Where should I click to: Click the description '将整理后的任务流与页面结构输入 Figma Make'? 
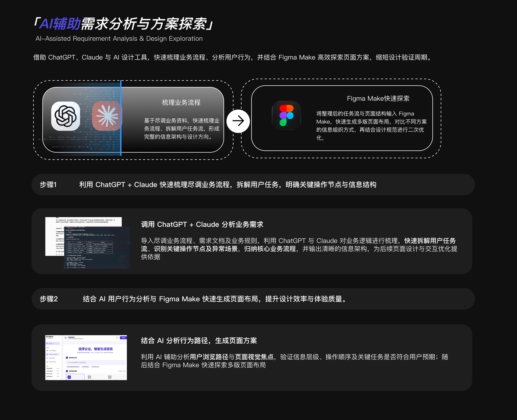click(372, 126)
